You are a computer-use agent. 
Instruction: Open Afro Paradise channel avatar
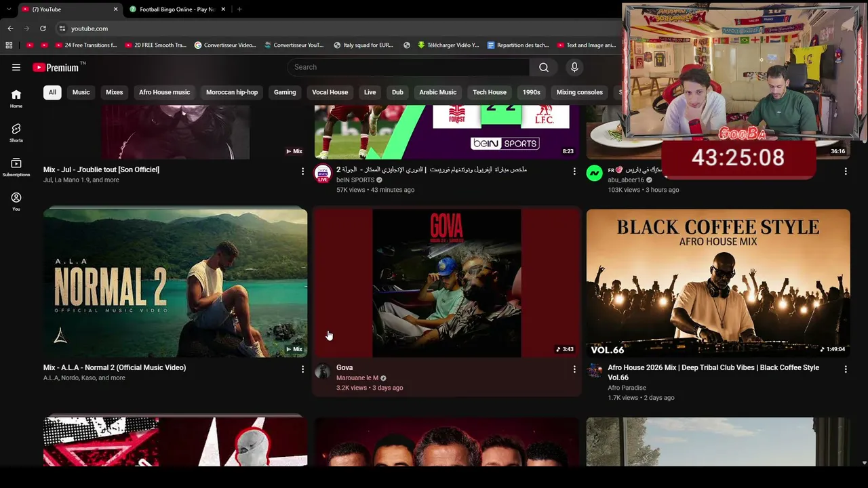[595, 371]
